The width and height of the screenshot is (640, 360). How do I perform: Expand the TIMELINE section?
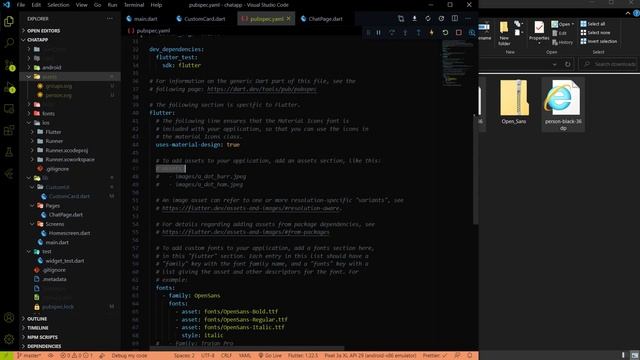(38, 328)
